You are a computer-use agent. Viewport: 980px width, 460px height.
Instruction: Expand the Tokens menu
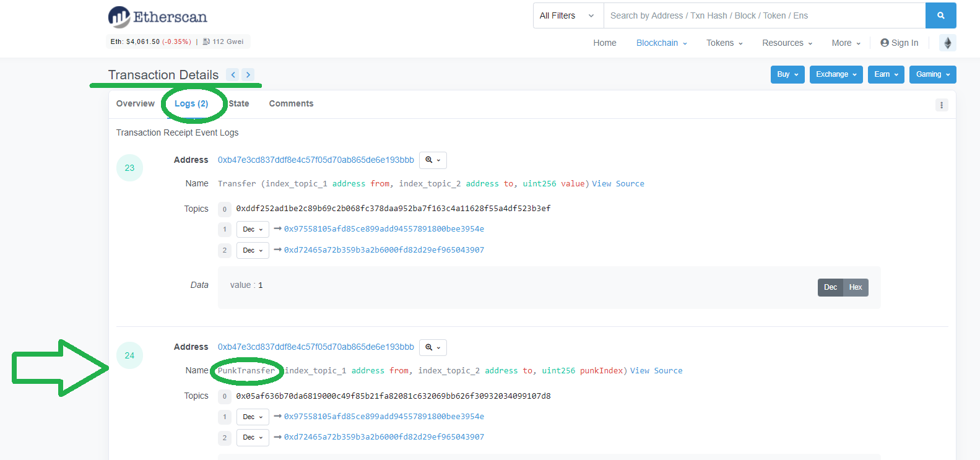[724, 43]
